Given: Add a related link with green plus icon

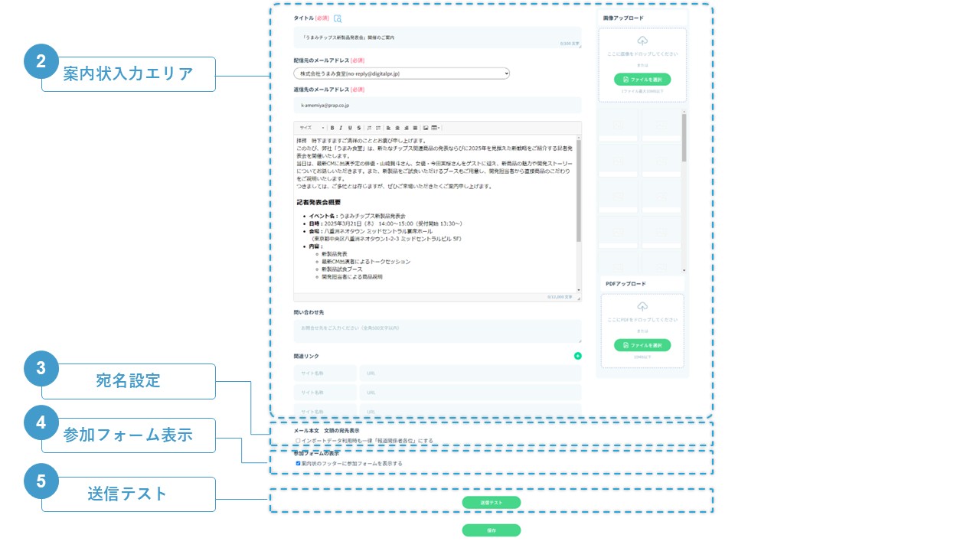Looking at the screenshot, I should [577, 356].
